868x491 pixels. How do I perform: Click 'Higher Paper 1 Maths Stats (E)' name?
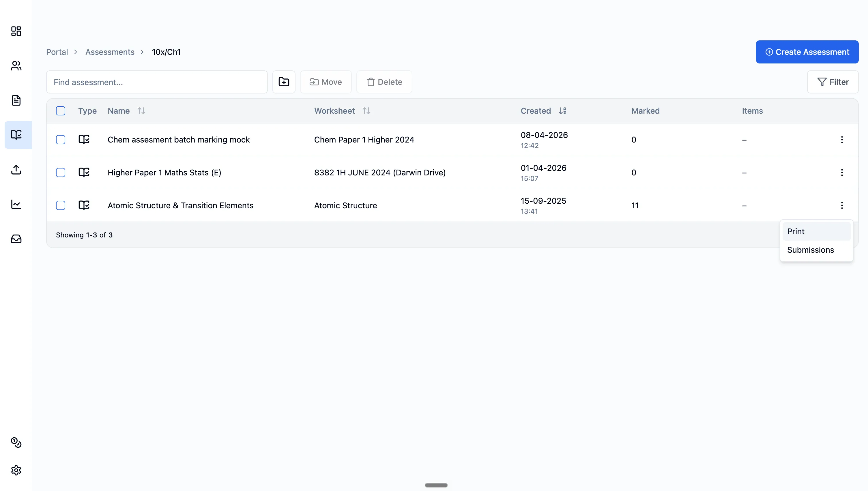click(x=164, y=173)
